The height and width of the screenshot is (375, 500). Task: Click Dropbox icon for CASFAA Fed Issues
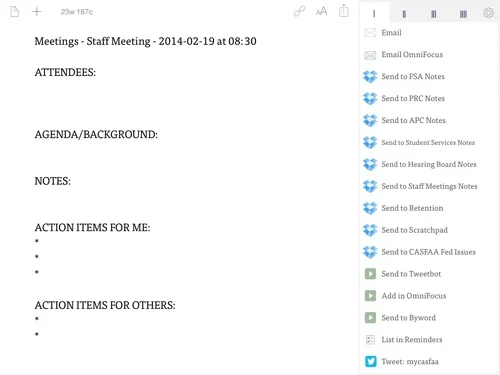coord(370,252)
